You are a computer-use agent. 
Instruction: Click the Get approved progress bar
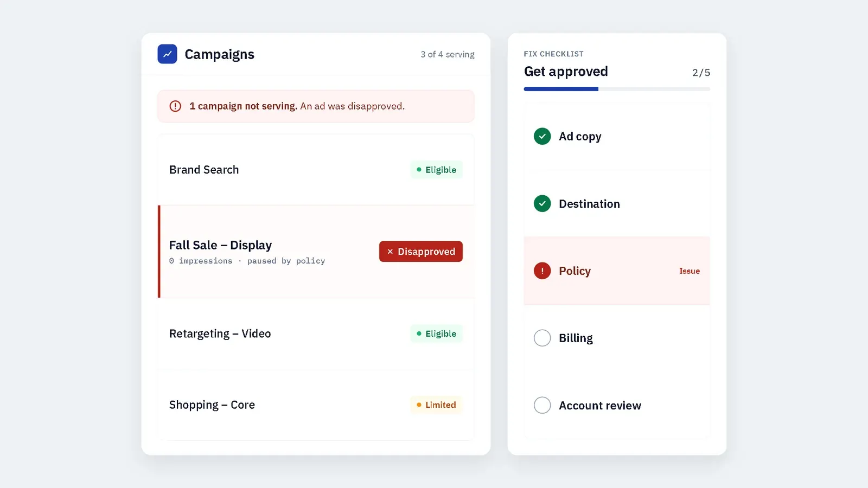pos(617,89)
